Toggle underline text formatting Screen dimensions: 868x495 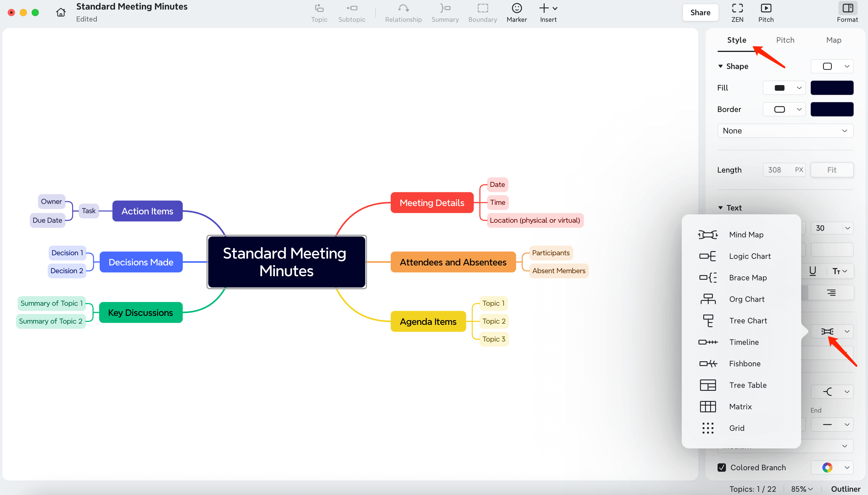coord(812,271)
